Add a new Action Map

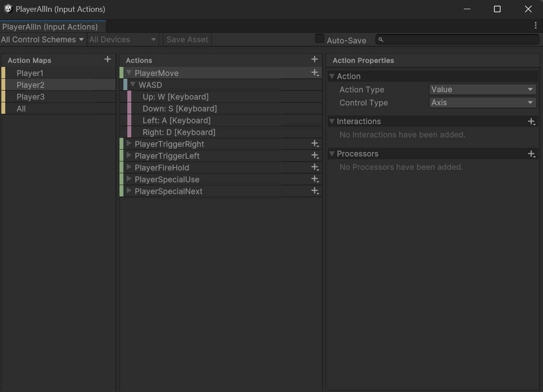[x=107, y=59]
